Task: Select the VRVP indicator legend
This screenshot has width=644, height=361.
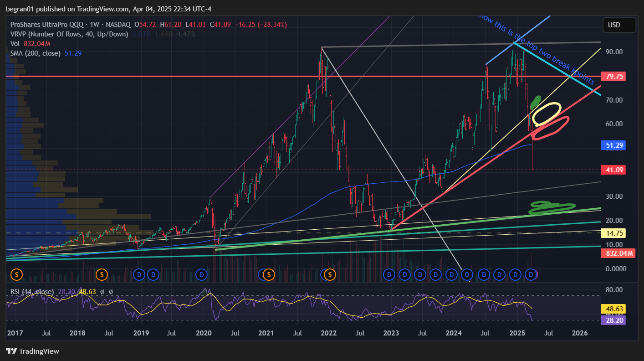Action: (x=69, y=34)
